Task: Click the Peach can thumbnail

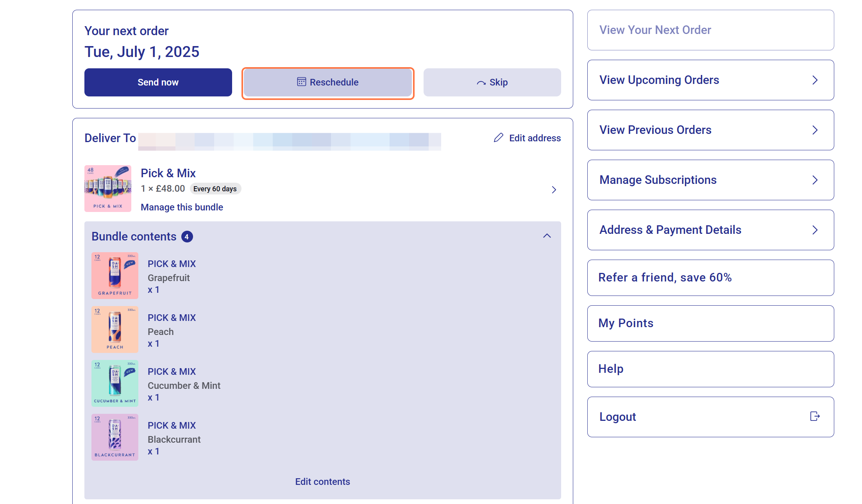Action: (x=115, y=329)
